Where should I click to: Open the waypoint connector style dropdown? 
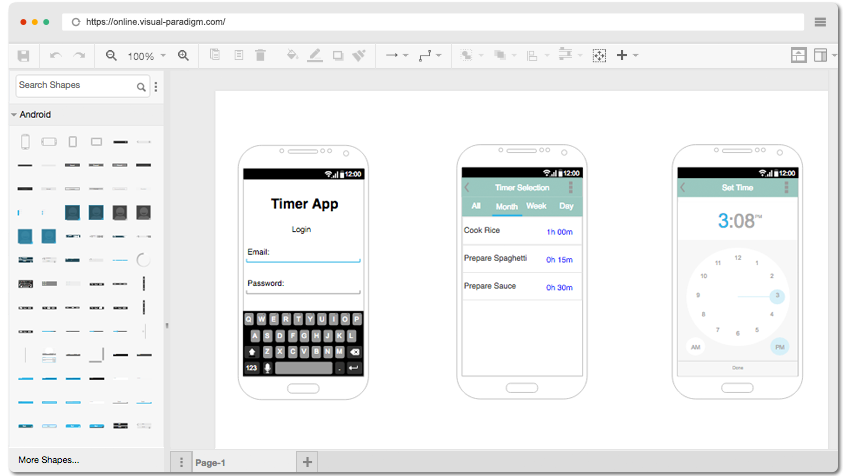tap(430, 55)
